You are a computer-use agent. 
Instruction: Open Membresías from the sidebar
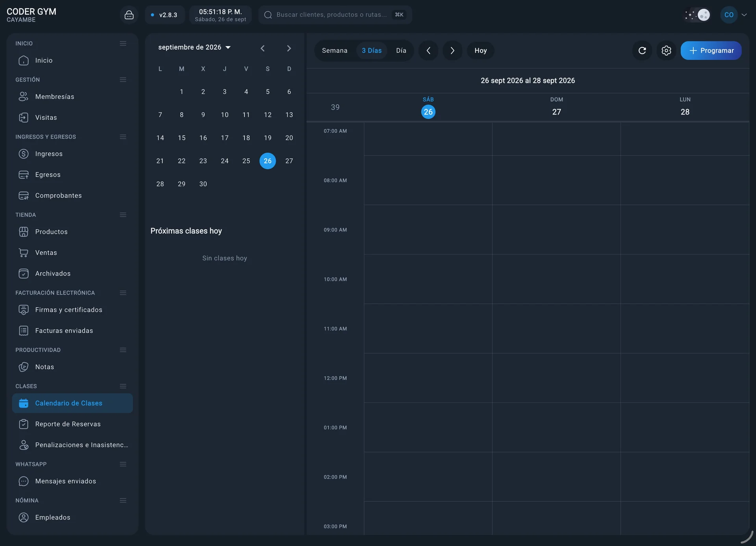pos(72,97)
